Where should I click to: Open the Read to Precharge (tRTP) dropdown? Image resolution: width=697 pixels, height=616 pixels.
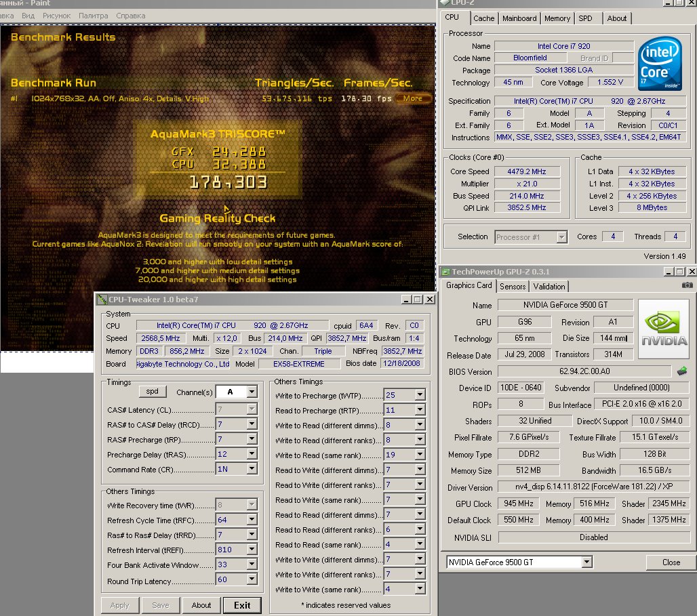pyautogui.click(x=420, y=410)
